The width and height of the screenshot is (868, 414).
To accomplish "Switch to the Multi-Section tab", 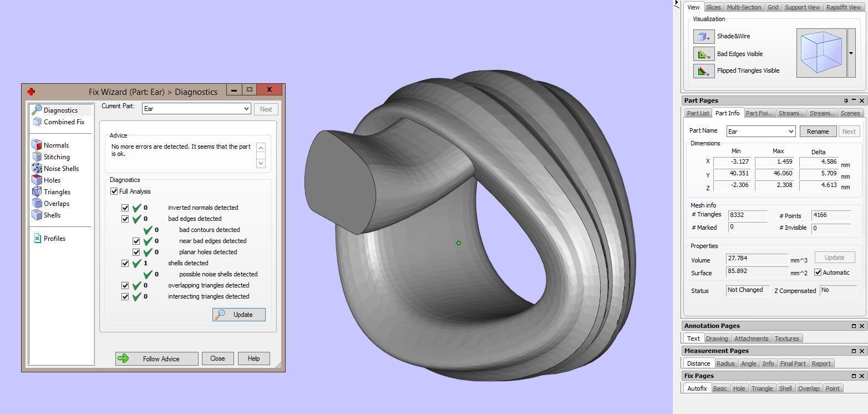I will (743, 7).
